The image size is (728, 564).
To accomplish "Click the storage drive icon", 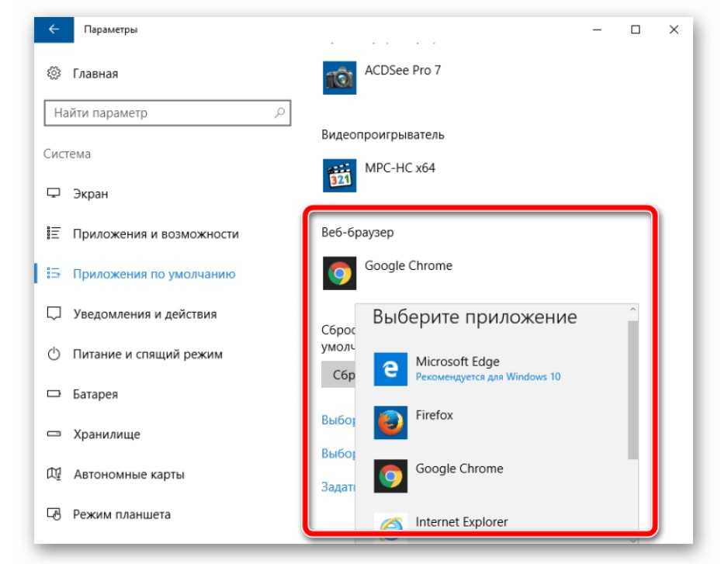I will point(54,434).
